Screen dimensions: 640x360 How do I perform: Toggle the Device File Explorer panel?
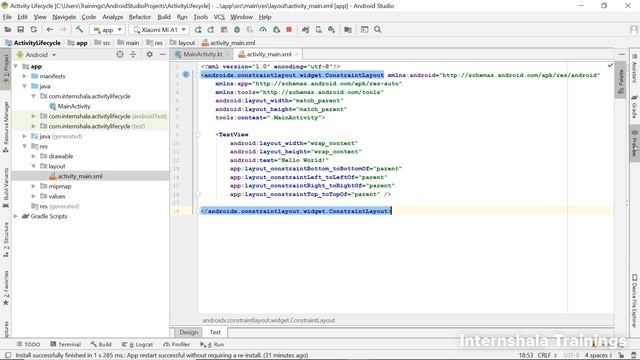(634, 300)
